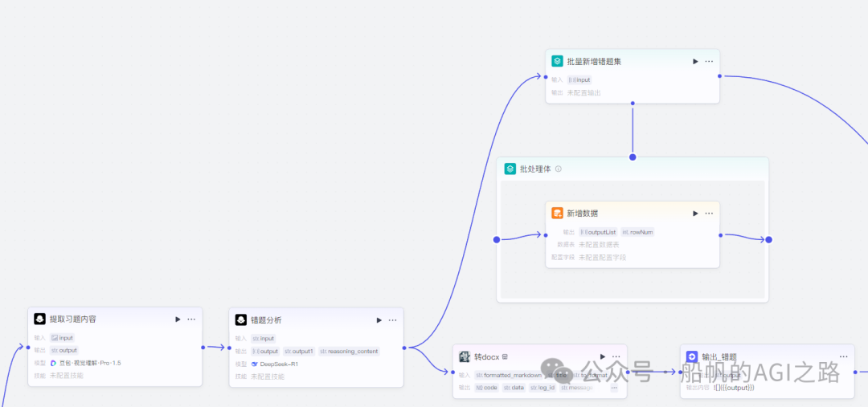Image resolution: width=868 pixels, height=407 pixels.
Task: Click the 批处理体 container icon
Action: point(510,169)
